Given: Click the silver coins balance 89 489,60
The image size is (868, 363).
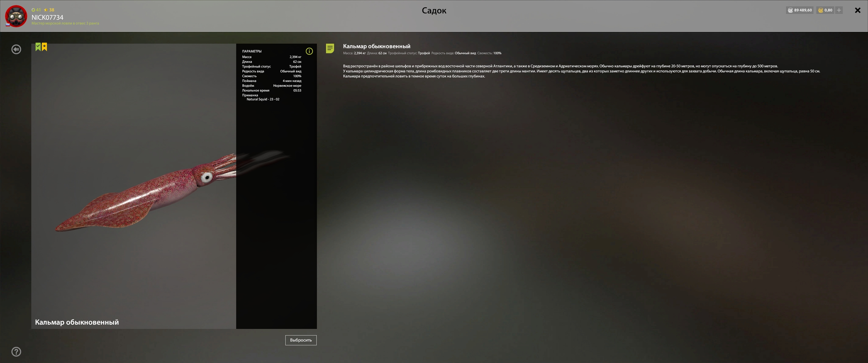Looking at the screenshot, I should tap(800, 10).
